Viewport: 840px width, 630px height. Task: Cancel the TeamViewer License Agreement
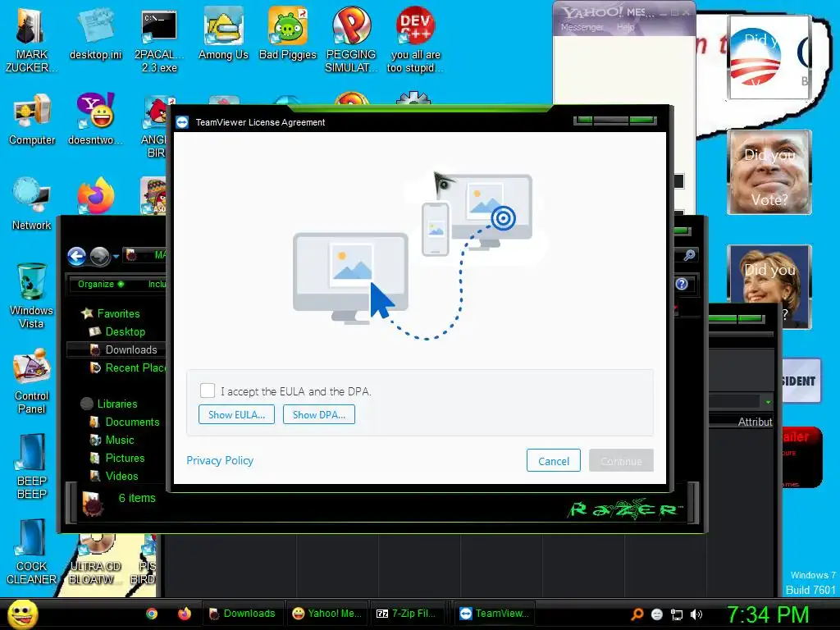554,461
